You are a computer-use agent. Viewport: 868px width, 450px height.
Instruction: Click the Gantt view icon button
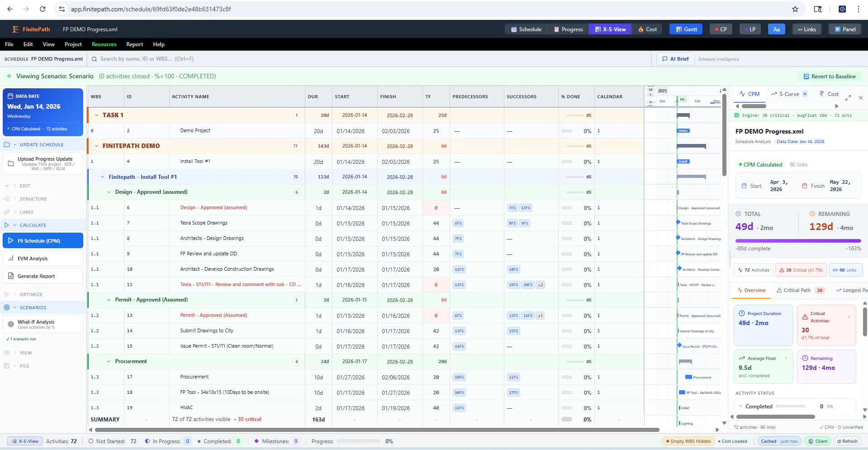point(686,29)
